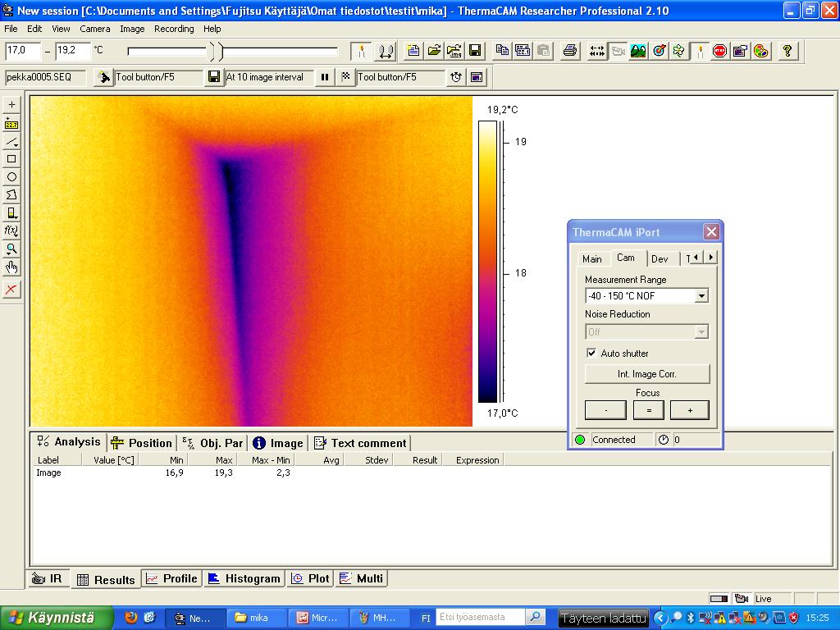The image size is (840, 630).
Task: Select the rectangle area tool
Action: pyautogui.click(x=11, y=159)
